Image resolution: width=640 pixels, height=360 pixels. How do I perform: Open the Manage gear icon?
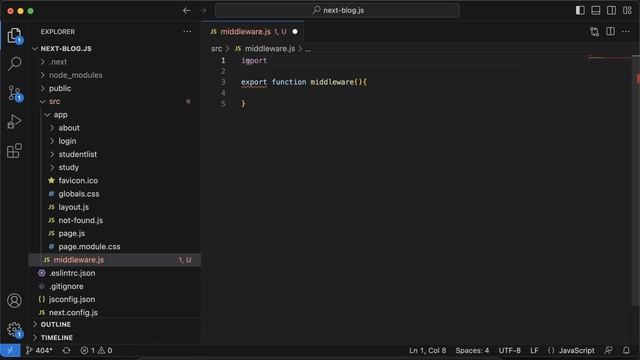point(14,329)
